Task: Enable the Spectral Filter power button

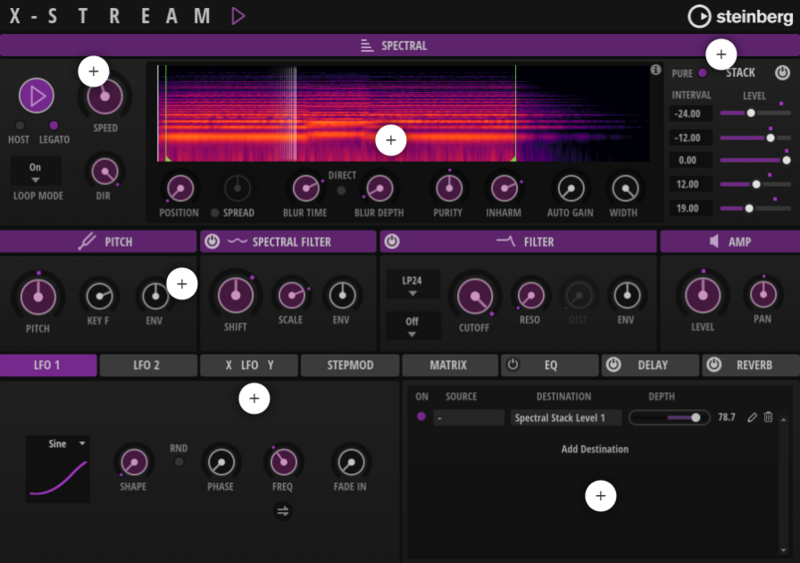Action: pyautogui.click(x=212, y=241)
